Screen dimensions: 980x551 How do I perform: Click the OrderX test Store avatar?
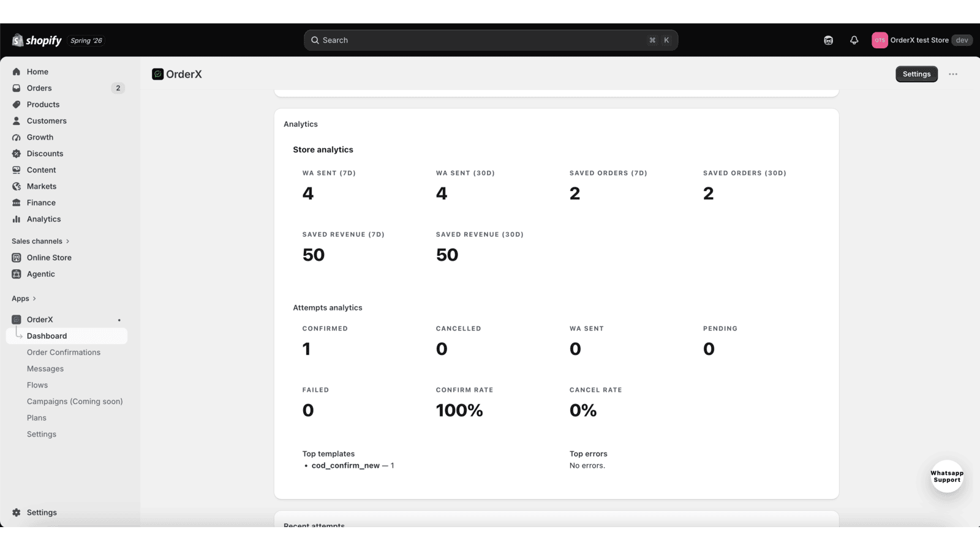tap(880, 40)
